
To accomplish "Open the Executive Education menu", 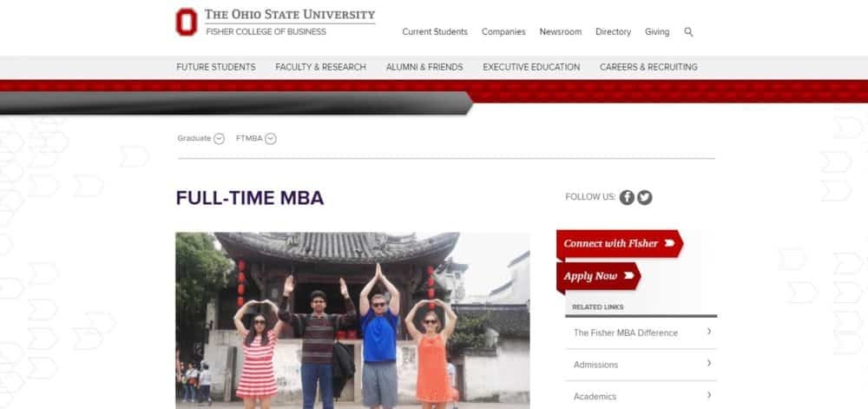I will click(531, 67).
